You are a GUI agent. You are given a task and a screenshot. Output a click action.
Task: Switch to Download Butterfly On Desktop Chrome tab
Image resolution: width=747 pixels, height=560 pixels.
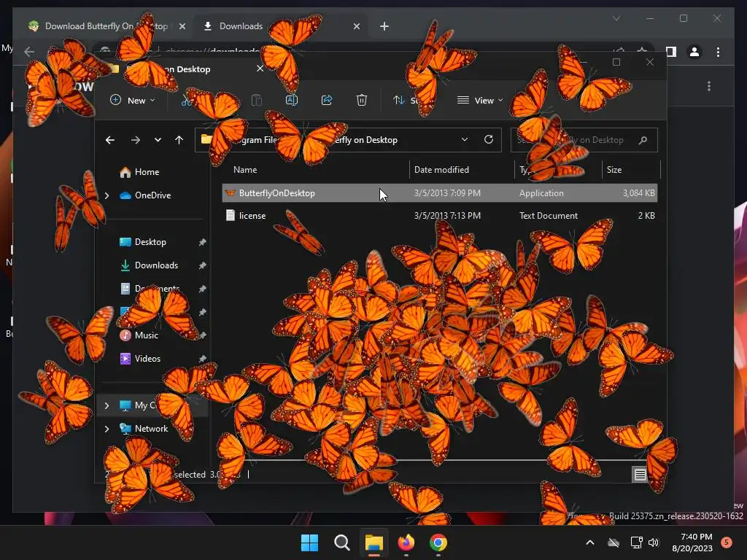[x=107, y=26]
